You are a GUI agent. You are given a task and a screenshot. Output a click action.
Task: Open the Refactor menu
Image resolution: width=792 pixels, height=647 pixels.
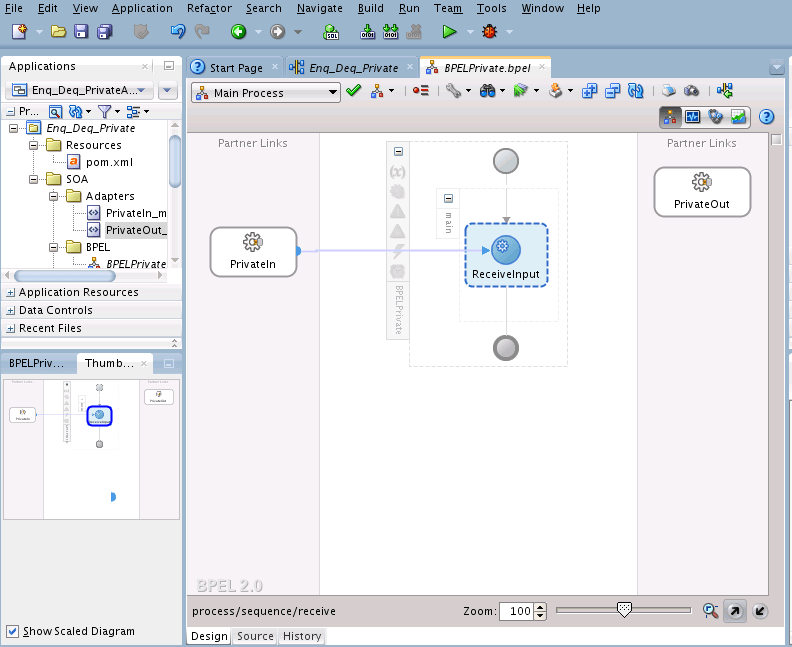209,9
